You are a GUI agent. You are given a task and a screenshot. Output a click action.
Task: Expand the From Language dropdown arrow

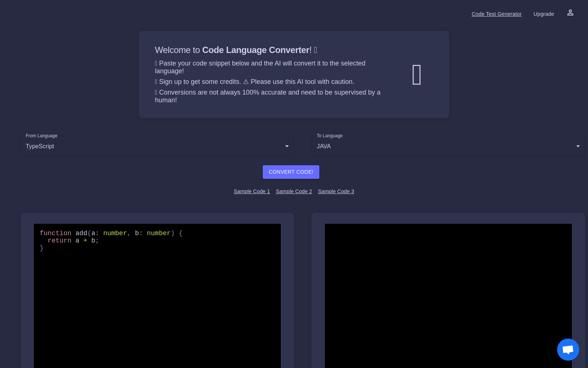(287, 146)
